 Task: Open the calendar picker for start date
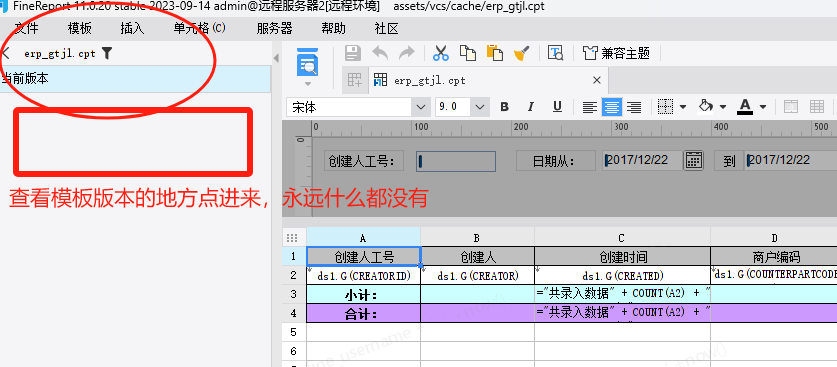(693, 160)
